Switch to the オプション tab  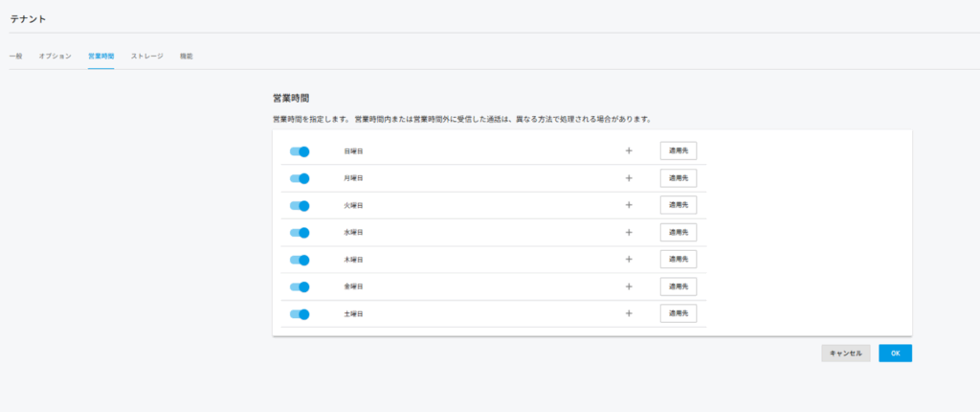pyautogui.click(x=55, y=57)
